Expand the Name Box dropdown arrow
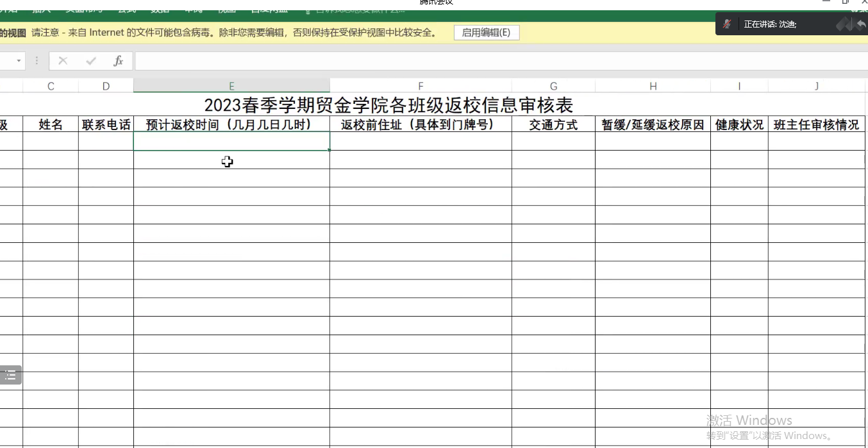This screenshot has height=448, width=868. [19, 61]
